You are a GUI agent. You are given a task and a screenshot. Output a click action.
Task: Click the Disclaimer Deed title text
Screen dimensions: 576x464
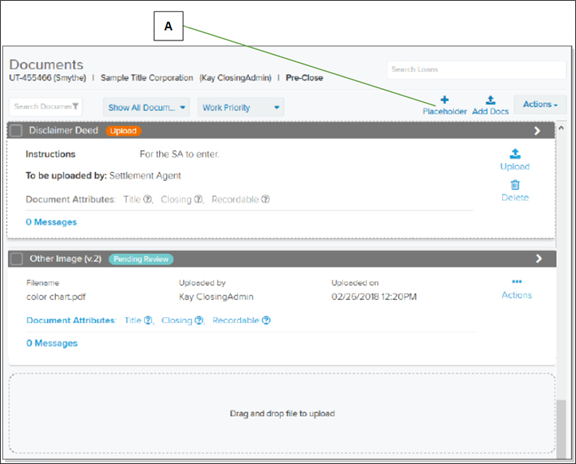pyautogui.click(x=64, y=130)
